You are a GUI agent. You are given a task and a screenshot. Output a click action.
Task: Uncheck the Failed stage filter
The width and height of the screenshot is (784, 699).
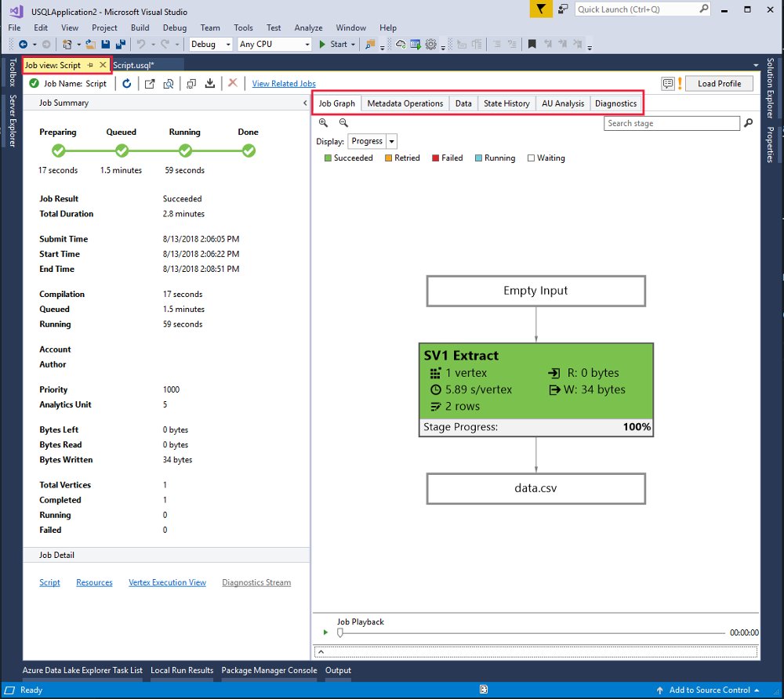(x=435, y=158)
